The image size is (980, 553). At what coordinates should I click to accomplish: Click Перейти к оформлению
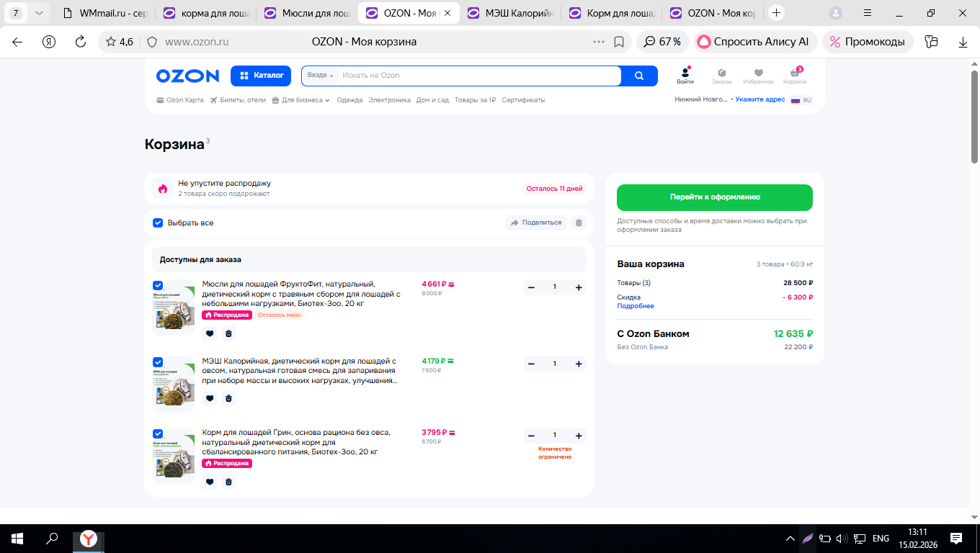715,197
